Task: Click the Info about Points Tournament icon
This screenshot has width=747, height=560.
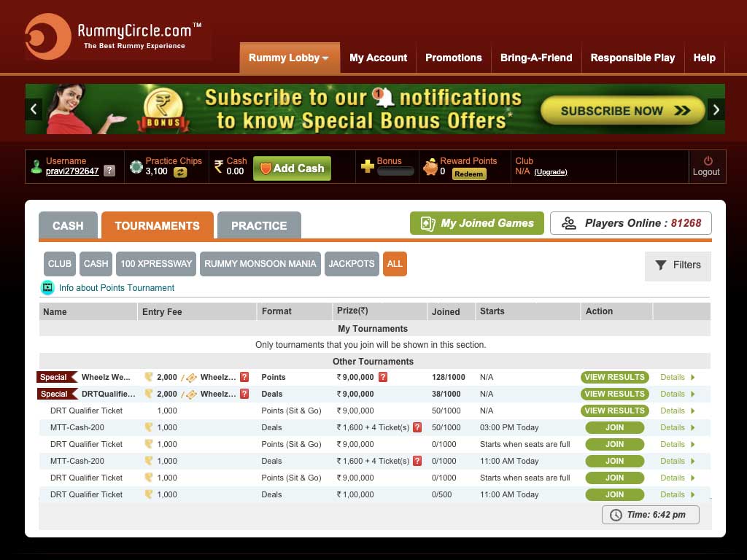Action: click(x=47, y=287)
